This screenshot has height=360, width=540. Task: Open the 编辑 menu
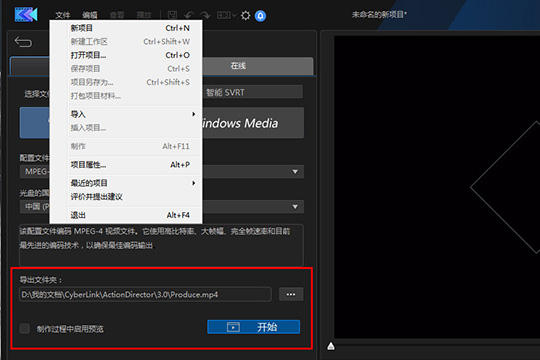[90, 15]
